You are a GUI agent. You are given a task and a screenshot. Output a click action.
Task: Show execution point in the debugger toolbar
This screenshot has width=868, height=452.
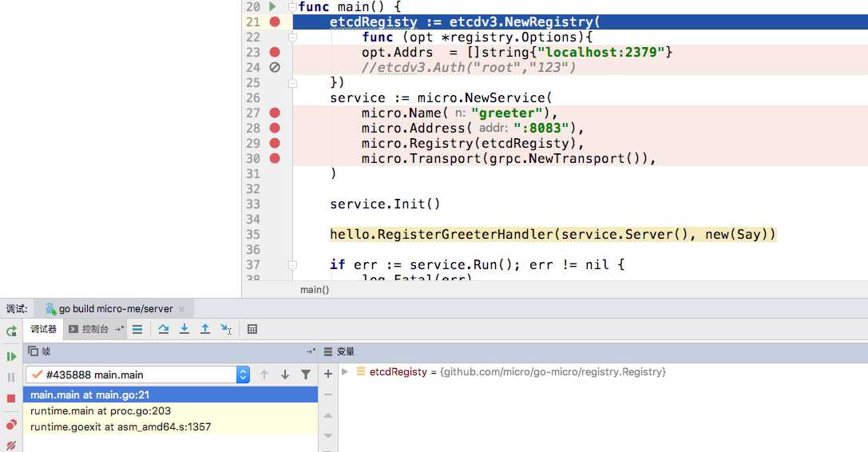click(x=137, y=330)
